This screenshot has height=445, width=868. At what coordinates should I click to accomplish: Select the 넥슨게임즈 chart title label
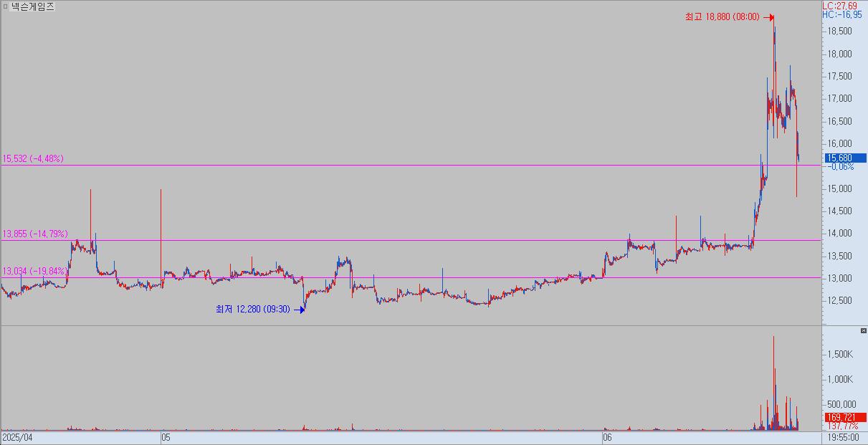(32, 6)
